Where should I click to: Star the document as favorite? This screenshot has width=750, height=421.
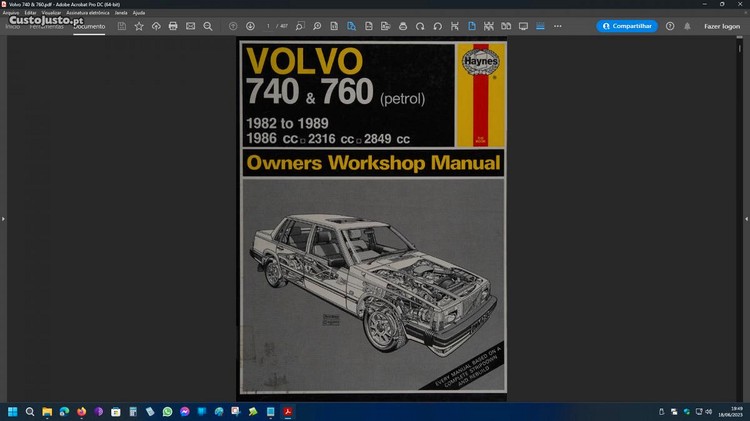tap(139, 26)
